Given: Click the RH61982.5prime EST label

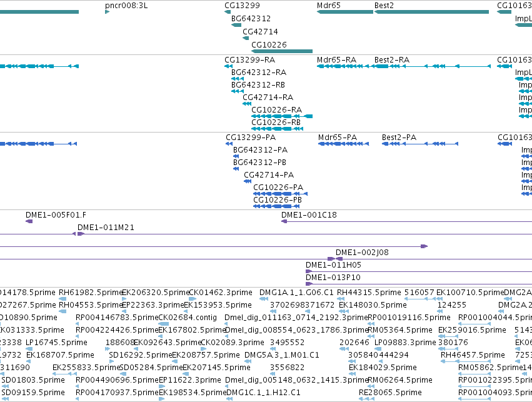Looking at the screenshot, I should pos(90,293).
